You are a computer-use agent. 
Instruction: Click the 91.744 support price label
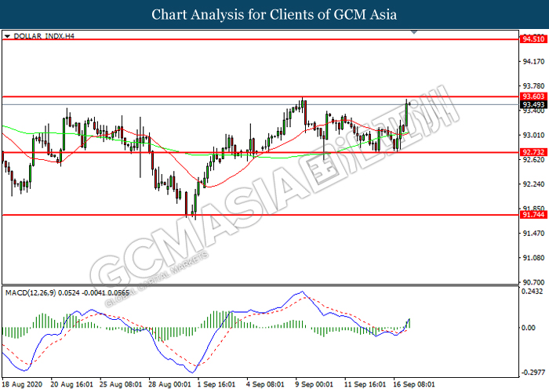pyautogui.click(x=533, y=215)
